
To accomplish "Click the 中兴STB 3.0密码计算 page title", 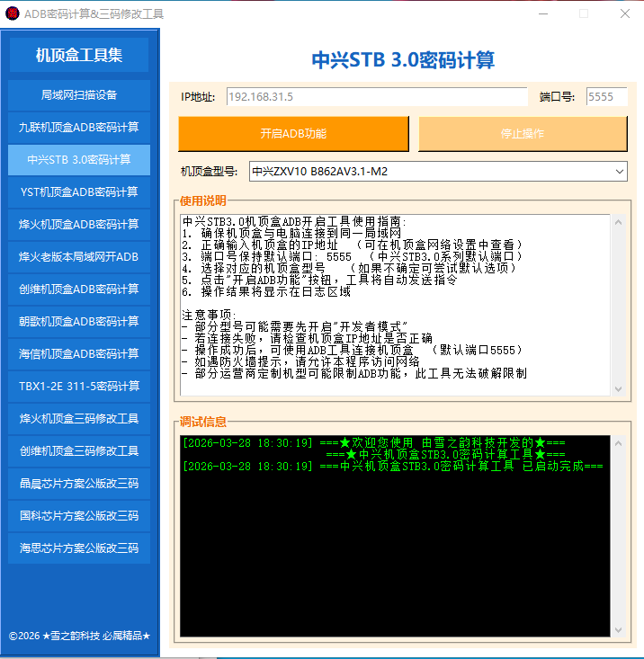I will pyautogui.click(x=403, y=59).
